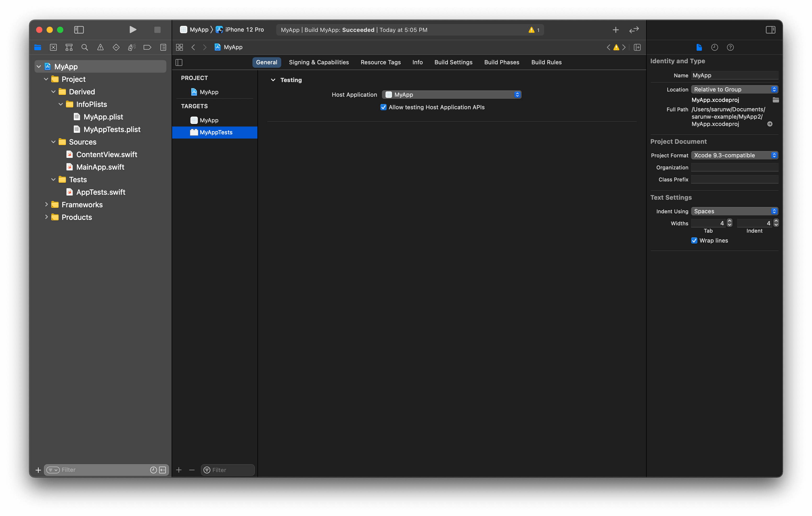Viewport: 812px width, 516px height.
Task: Disable the Wrap lines checkbox
Action: click(694, 240)
